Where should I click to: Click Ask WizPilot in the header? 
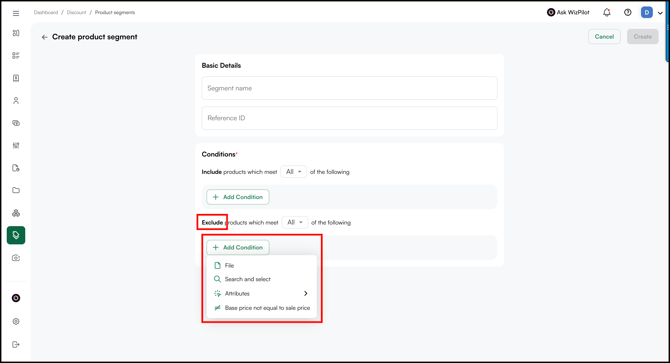coord(568,12)
